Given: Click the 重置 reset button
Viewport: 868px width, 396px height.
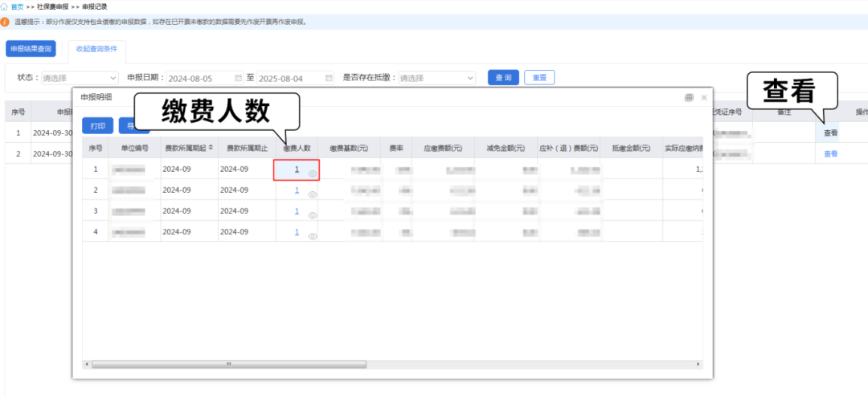Looking at the screenshot, I should point(539,78).
